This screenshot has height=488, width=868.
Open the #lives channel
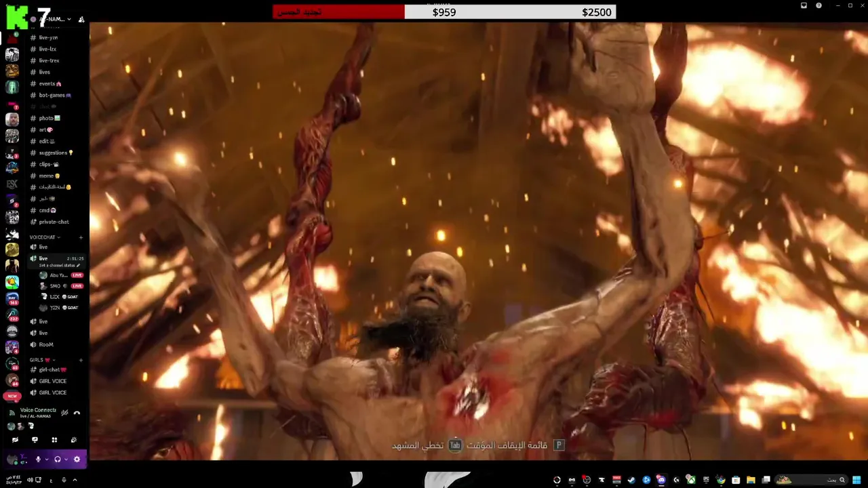point(44,72)
